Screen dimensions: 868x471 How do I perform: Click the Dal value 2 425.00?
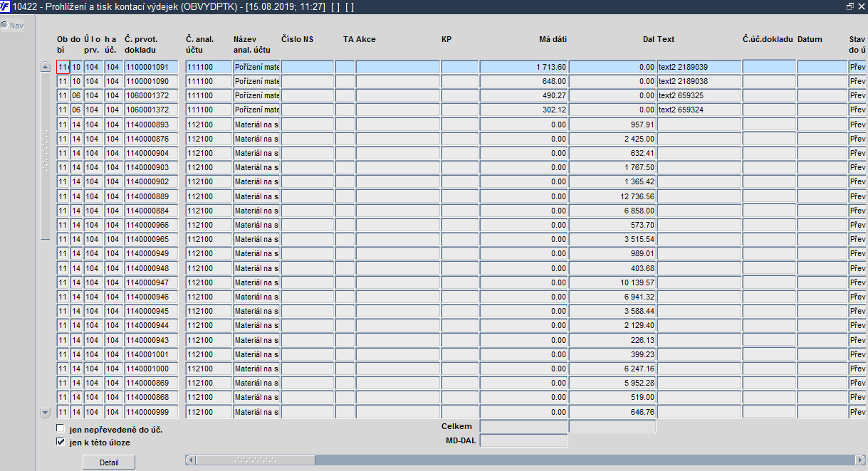(612, 139)
